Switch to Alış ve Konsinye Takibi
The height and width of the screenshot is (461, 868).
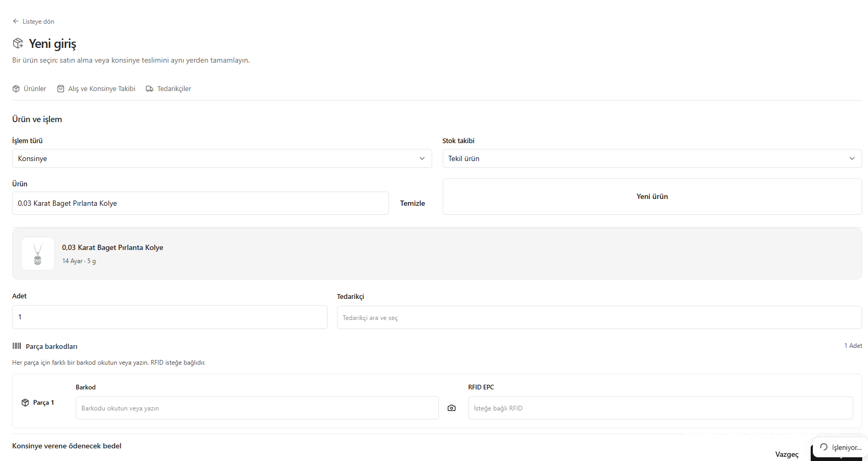pyautogui.click(x=96, y=89)
